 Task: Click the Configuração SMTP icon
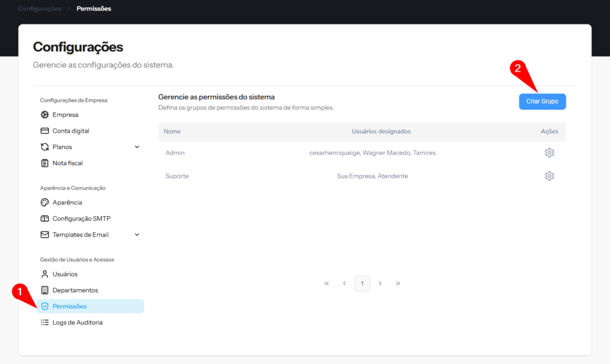(x=45, y=219)
